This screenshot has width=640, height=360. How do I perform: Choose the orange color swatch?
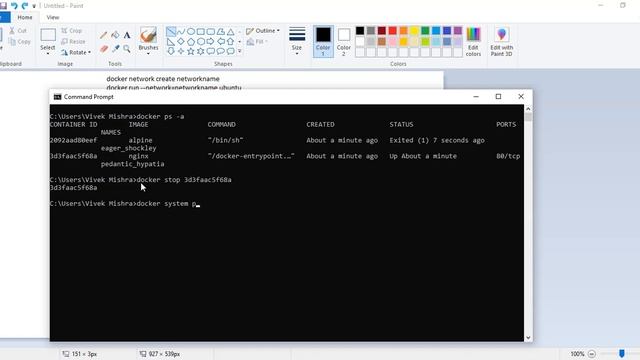[x=403, y=31]
